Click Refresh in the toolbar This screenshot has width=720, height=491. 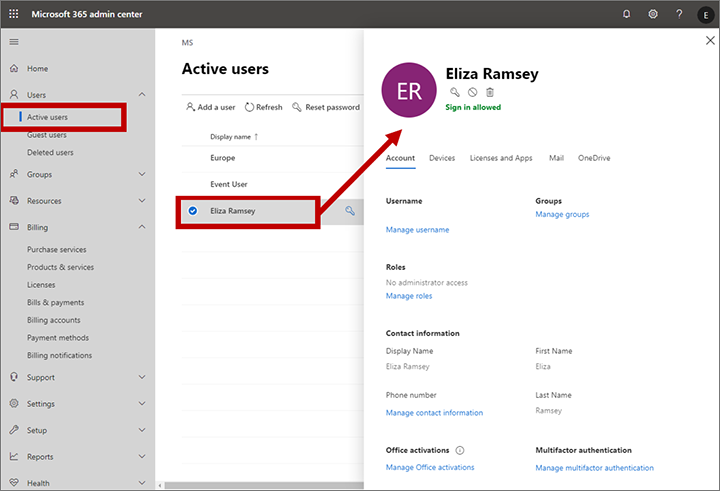point(264,107)
